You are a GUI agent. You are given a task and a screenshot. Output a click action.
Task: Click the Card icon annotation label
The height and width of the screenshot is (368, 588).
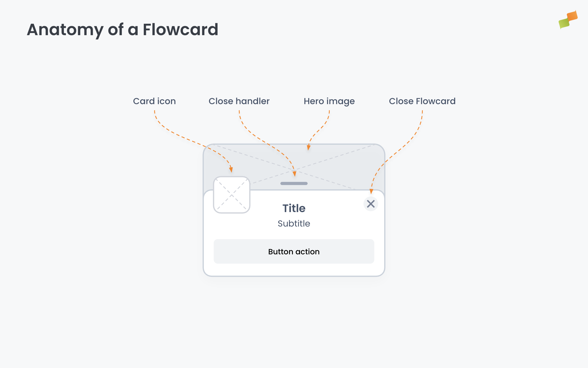[154, 101]
